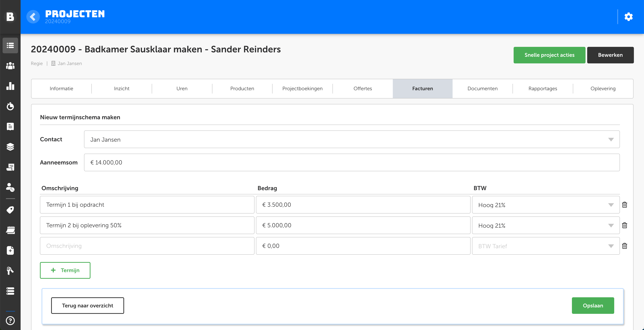The image size is (644, 330).
Task: Open the stacked layers sidebar icon
Action: (x=10, y=147)
